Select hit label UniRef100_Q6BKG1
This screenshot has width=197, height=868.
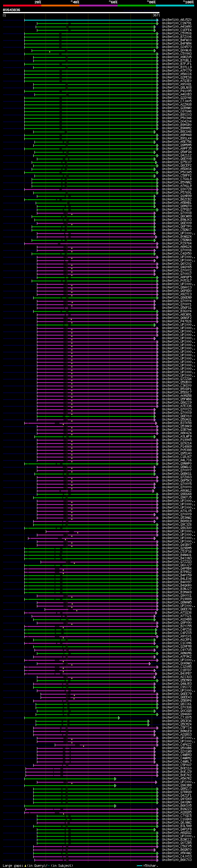[177, 474]
